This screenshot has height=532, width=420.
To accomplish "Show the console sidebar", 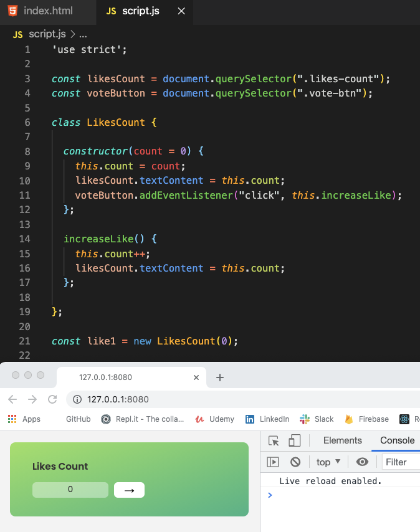I will point(273,462).
